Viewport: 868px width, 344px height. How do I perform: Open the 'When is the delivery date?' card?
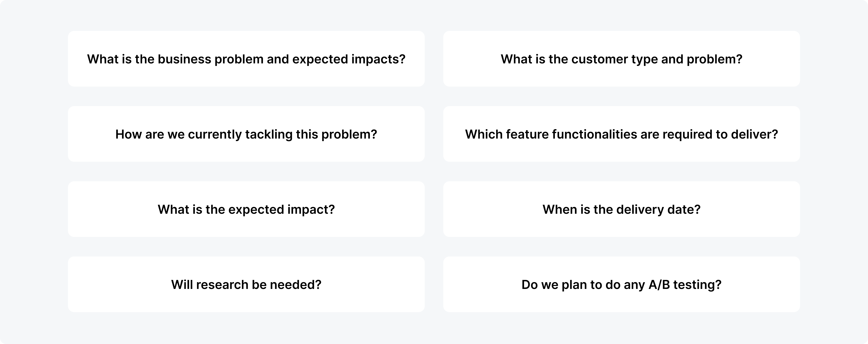(621, 209)
